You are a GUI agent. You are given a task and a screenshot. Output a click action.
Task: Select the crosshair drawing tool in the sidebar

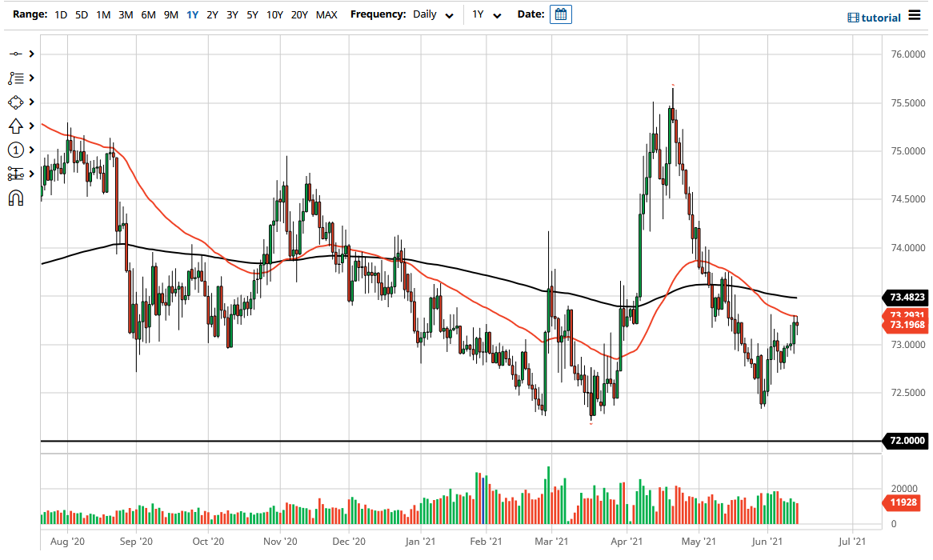pos(15,54)
